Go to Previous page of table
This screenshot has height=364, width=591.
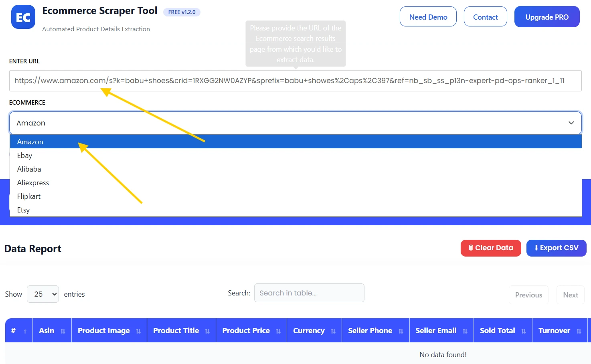(x=528, y=295)
